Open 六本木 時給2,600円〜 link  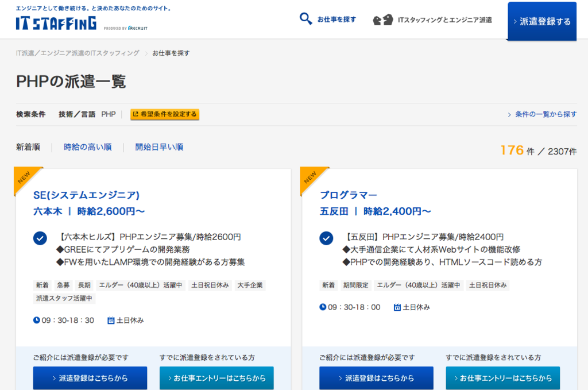(89, 211)
